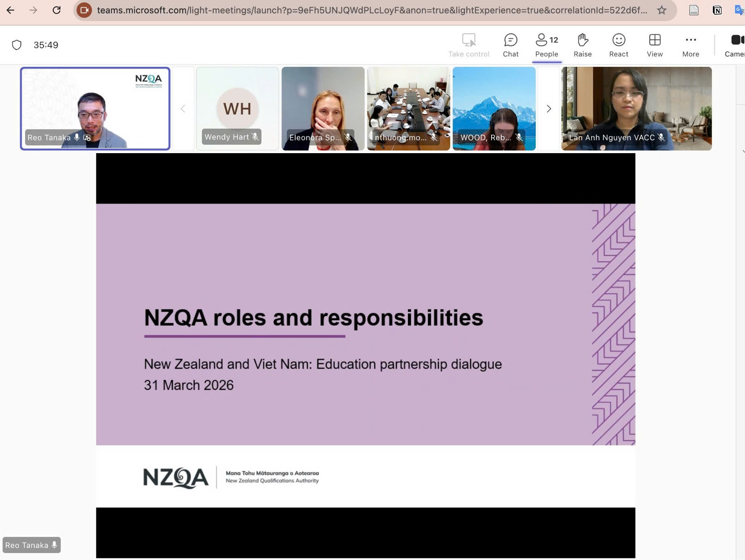The height and width of the screenshot is (560, 745).
Task: Show next participants with right chevron
Action: [548, 109]
